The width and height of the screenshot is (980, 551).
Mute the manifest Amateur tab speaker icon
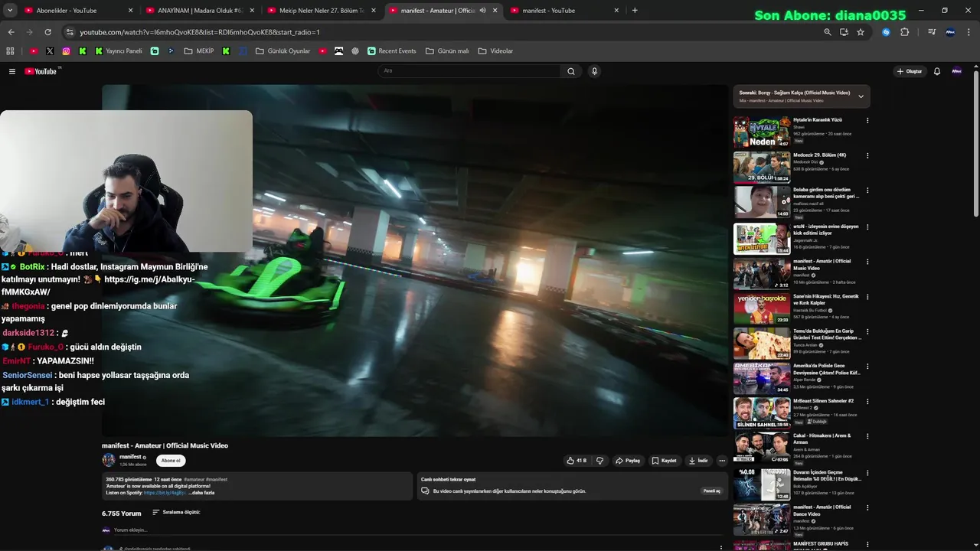click(482, 11)
